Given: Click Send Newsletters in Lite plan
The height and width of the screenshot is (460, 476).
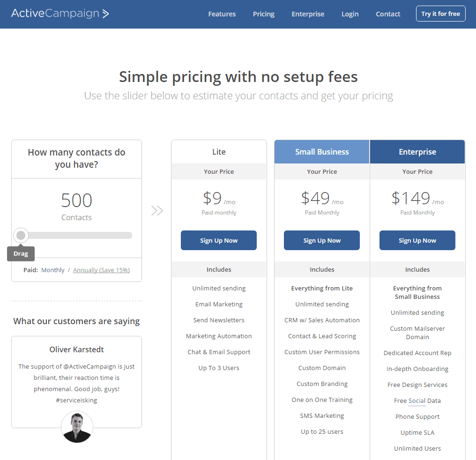Looking at the screenshot, I should 219,320.
